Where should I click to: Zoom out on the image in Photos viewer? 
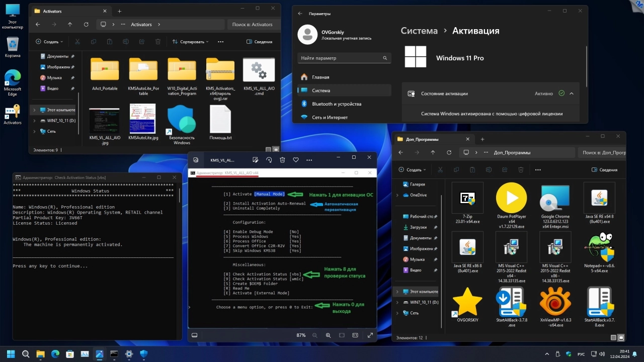(x=315, y=335)
